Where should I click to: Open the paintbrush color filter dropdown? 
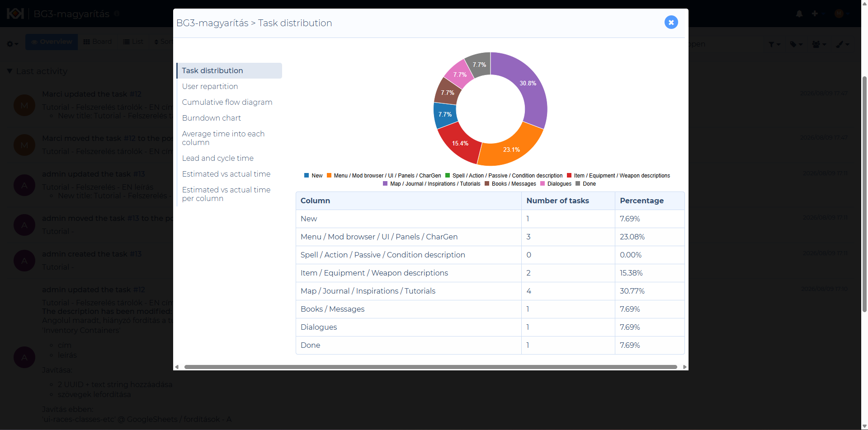(x=842, y=44)
